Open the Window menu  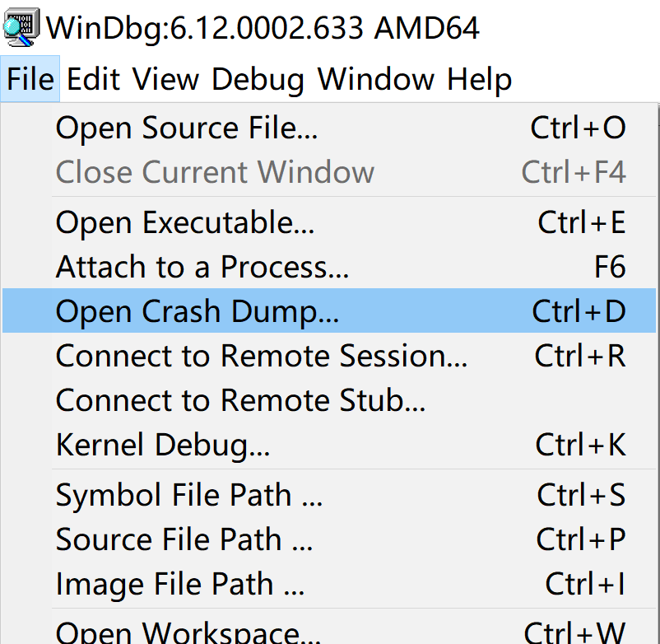[x=376, y=80]
